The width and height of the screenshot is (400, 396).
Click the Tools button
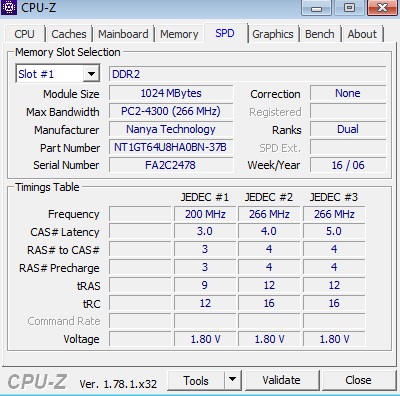pos(196,380)
